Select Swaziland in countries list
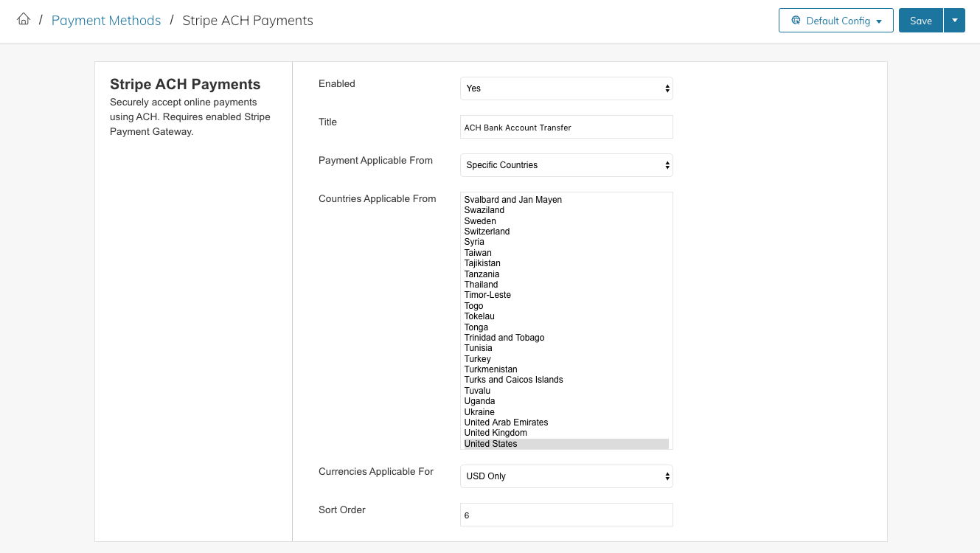Image resolution: width=980 pixels, height=553 pixels. [x=565, y=210]
